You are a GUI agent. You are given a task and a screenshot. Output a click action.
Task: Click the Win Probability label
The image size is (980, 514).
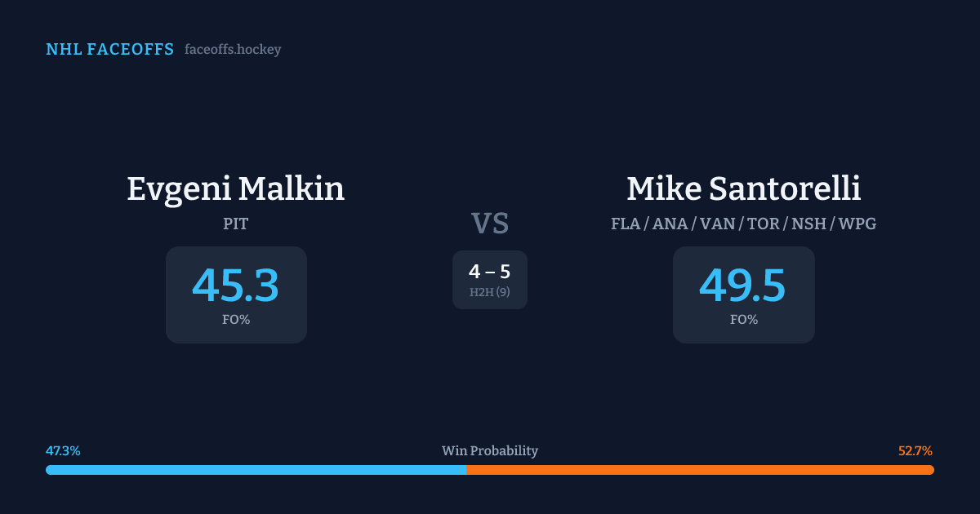[x=490, y=451]
